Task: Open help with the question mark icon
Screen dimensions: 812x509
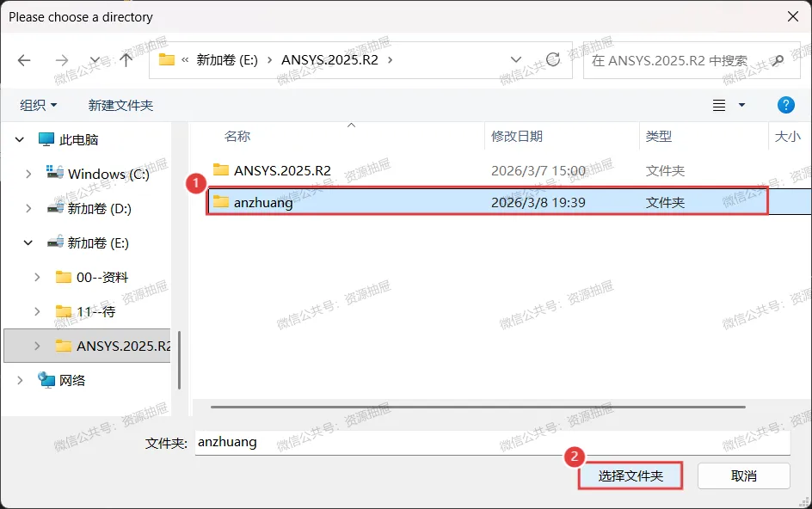Action: point(785,105)
